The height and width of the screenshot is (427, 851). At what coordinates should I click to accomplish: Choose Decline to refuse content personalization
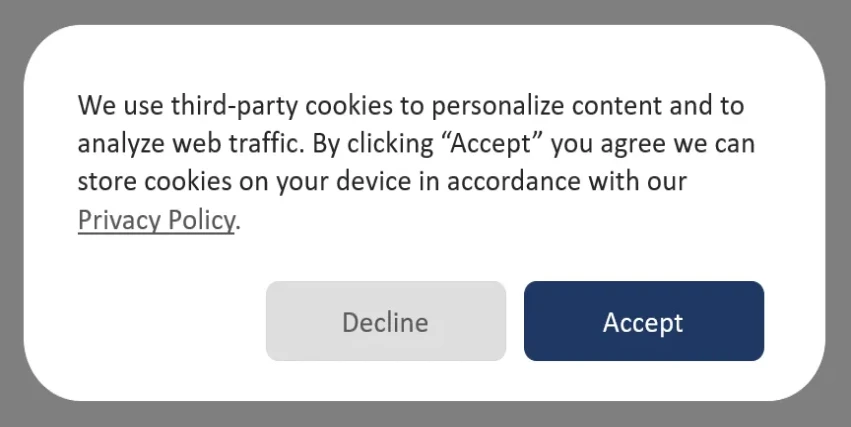coord(385,321)
